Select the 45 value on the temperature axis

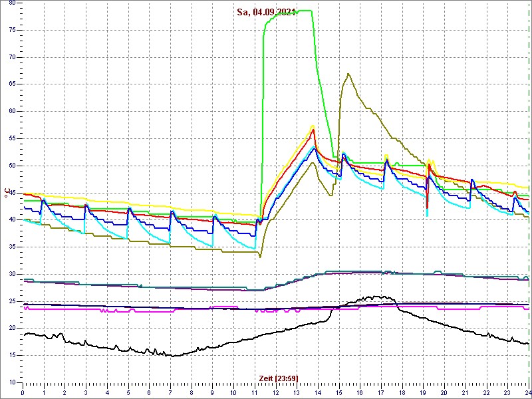(x=12, y=193)
